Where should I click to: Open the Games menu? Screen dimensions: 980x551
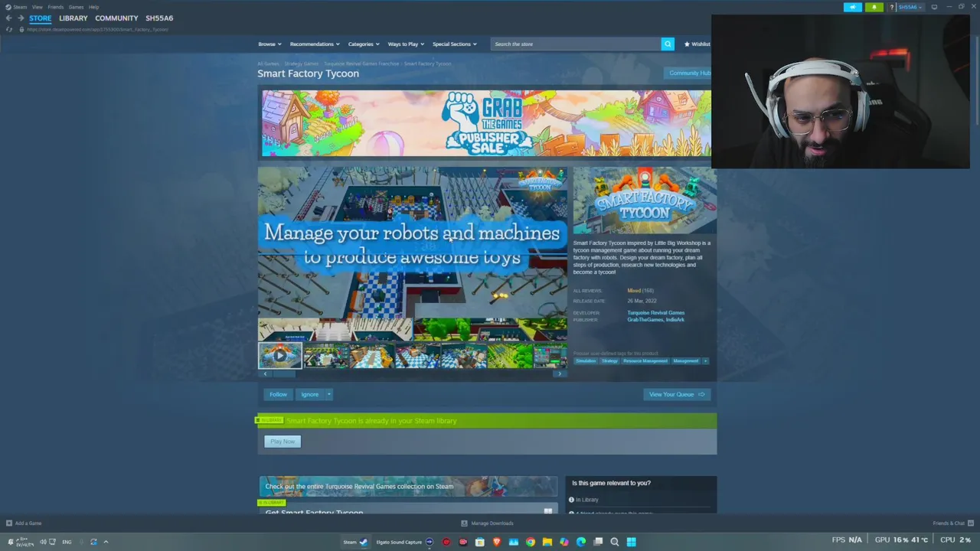(76, 7)
